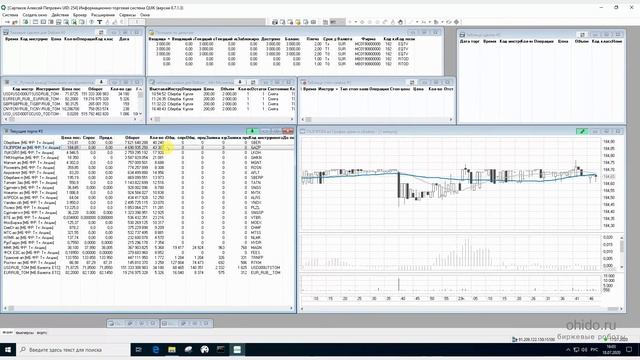640x360 pixels.
Task: Click the LKOH ticker code cell
Action: [x=256, y=152]
